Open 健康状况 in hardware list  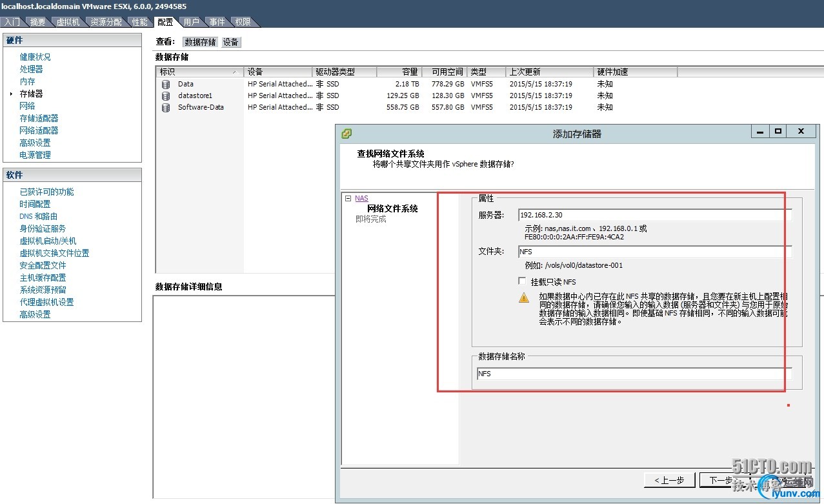point(35,57)
